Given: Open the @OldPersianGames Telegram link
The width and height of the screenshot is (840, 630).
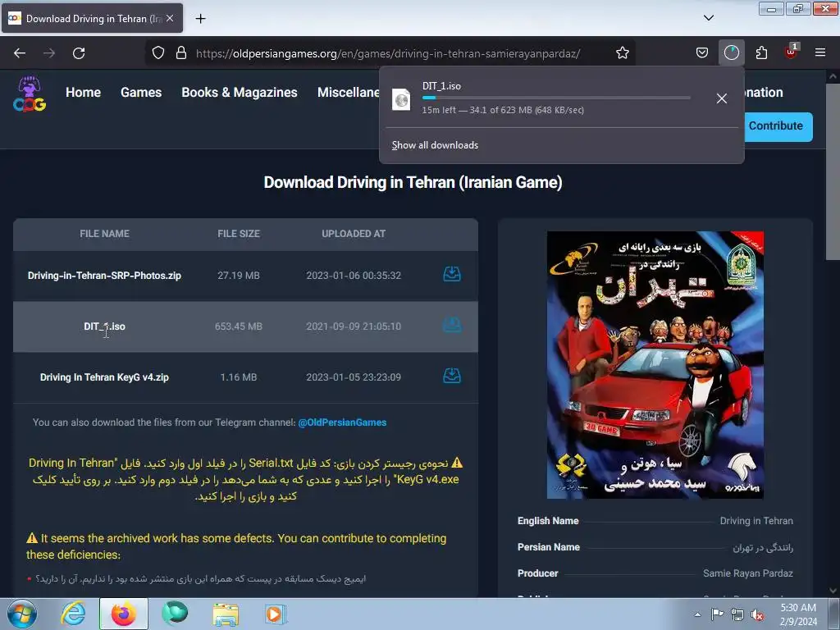Looking at the screenshot, I should pyautogui.click(x=342, y=422).
